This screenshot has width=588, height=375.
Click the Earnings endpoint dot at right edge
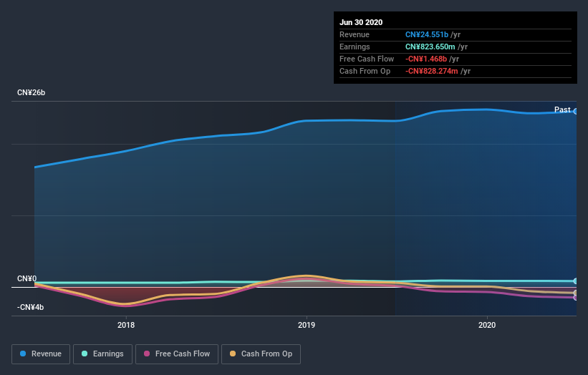point(576,281)
